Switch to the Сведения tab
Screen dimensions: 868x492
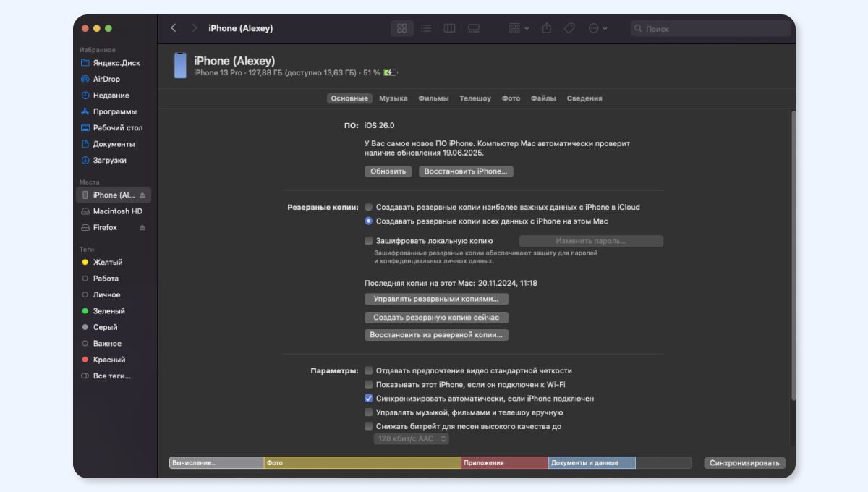click(x=584, y=98)
